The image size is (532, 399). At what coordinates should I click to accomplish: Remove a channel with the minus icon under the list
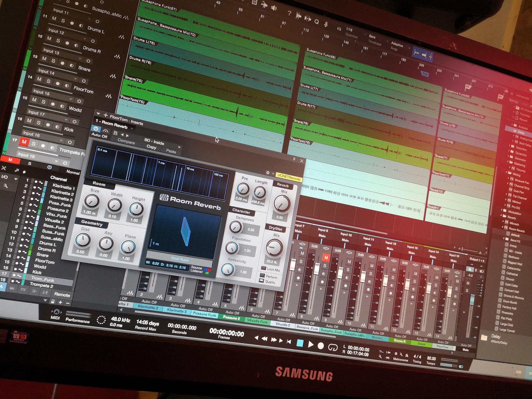[68, 303]
